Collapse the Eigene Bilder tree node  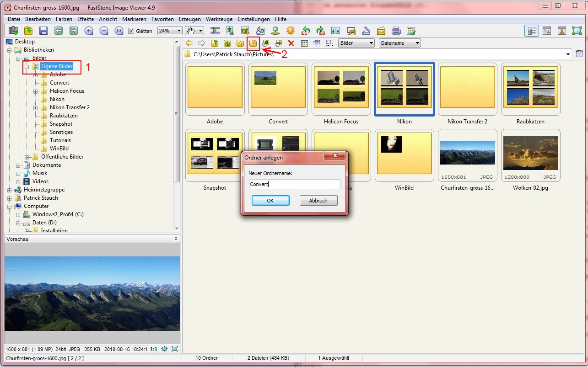tap(27, 66)
